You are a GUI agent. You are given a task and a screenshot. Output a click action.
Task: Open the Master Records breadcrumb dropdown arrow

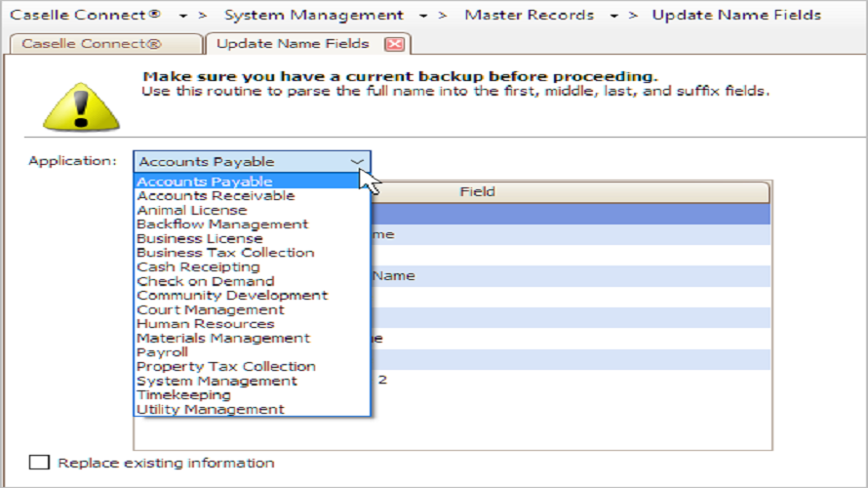[613, 16]
